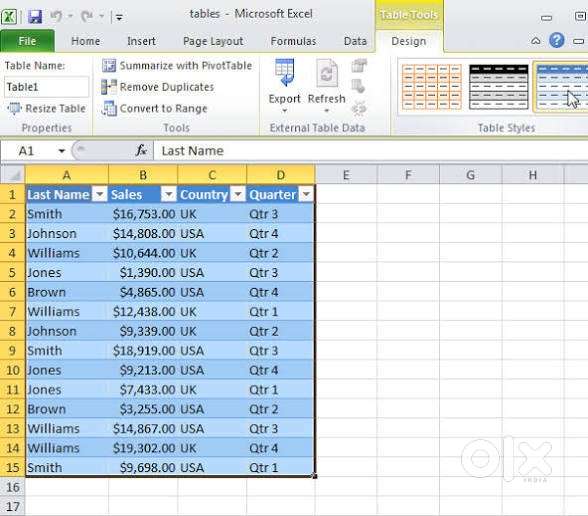Click Remove Duplicates tool
This screenshot has width=588, height=516.
coord(158,87)
